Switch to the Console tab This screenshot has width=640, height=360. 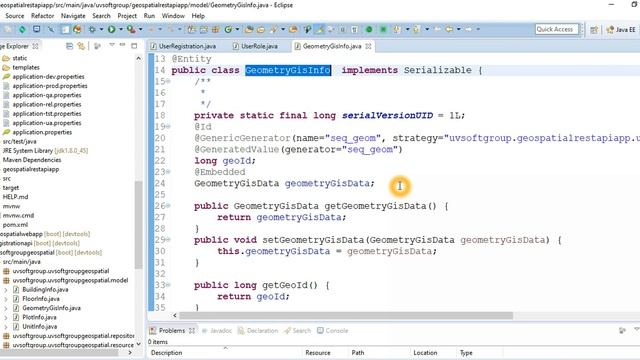coord(333,331)
